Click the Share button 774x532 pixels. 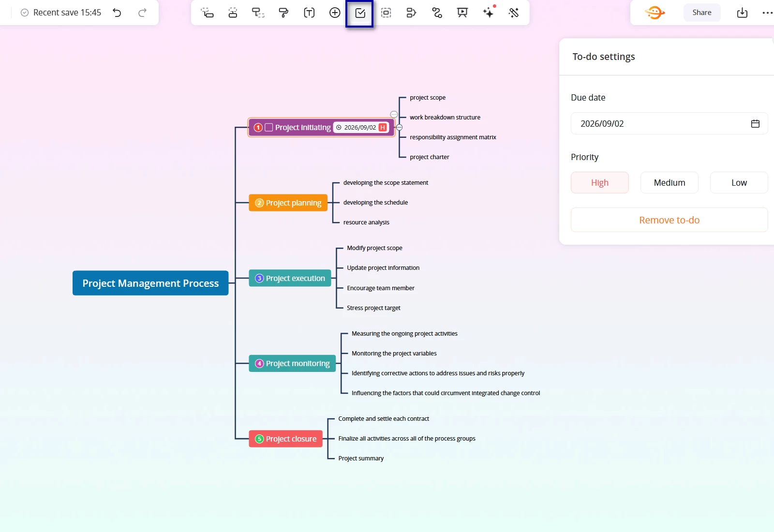coord(702,13)
